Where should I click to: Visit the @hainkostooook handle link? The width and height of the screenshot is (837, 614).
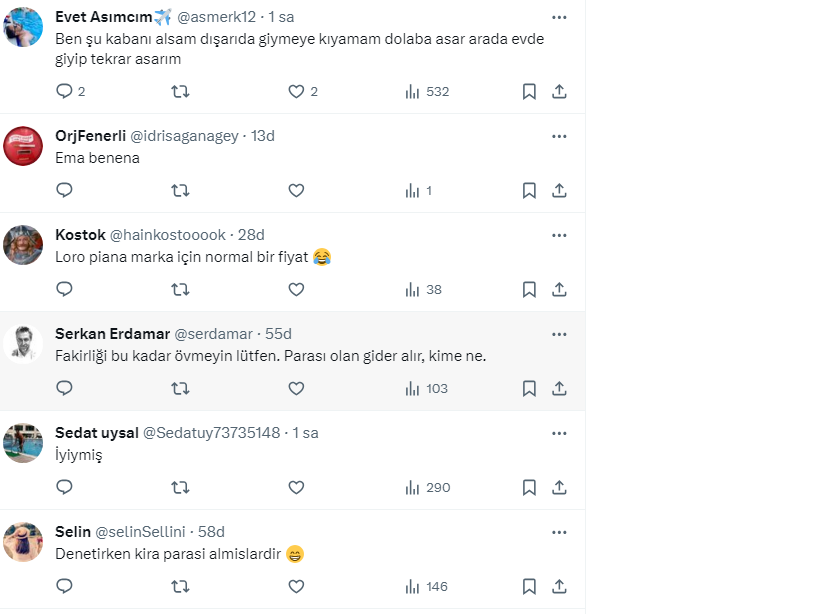pos(167,235)
